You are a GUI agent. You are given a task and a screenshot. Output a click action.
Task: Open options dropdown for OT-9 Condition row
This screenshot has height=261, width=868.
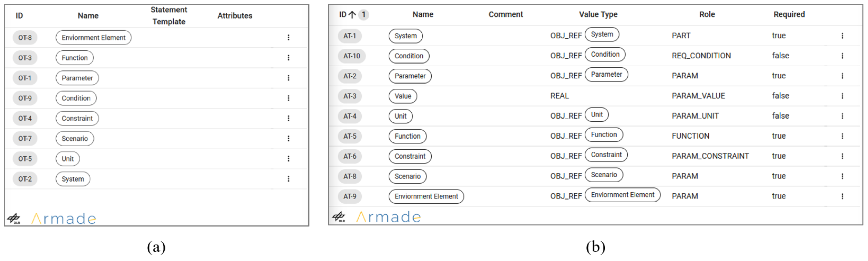tap(288, 98)
